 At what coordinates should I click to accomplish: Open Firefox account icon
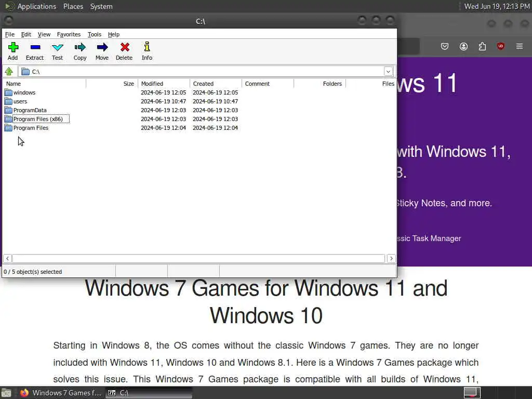coord(463,46)
